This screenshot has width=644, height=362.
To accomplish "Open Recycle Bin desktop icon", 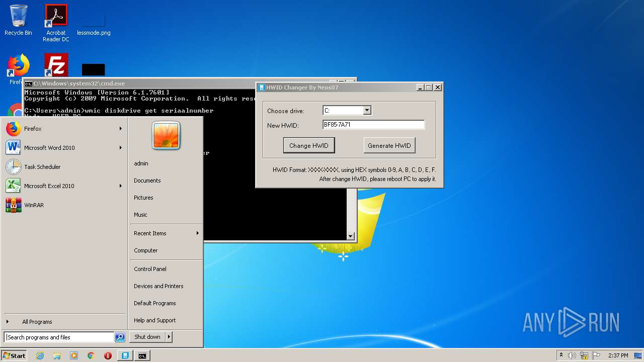I will [19, 20].
